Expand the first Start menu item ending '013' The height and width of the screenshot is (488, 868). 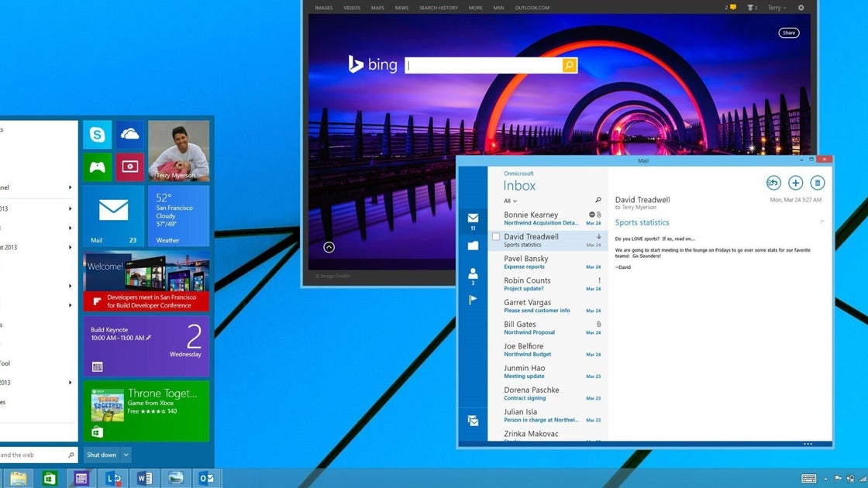point(71,208)
